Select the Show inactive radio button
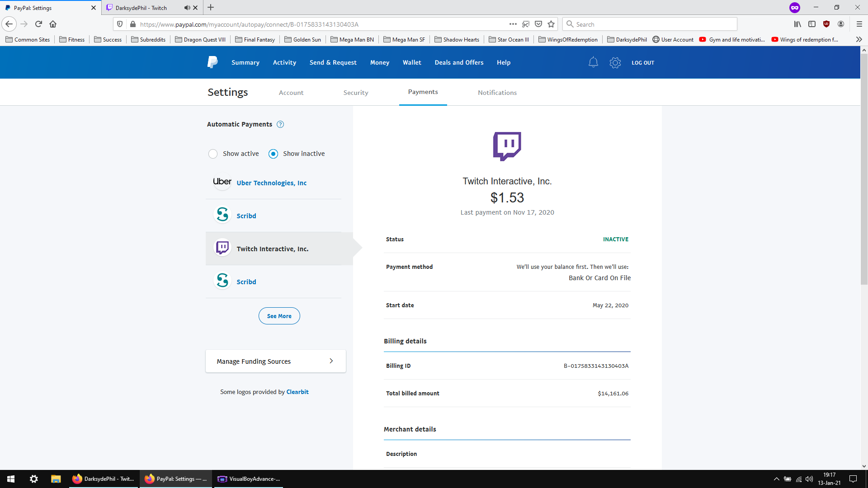 (x=273, y=154)
